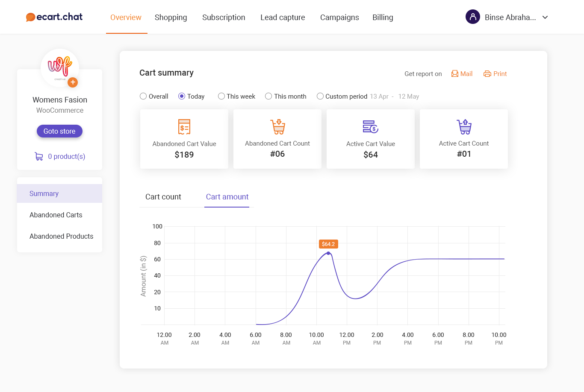Click the Mail report link

point(462,74)
